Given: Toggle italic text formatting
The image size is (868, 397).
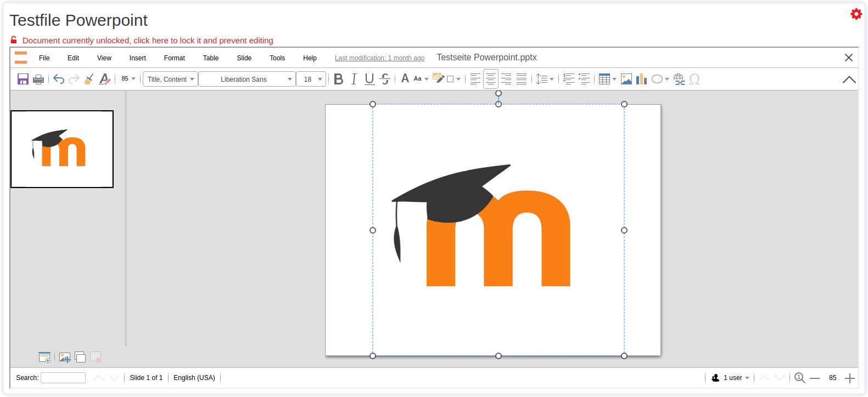Looking at the screenshot, I should coord(354,79).
